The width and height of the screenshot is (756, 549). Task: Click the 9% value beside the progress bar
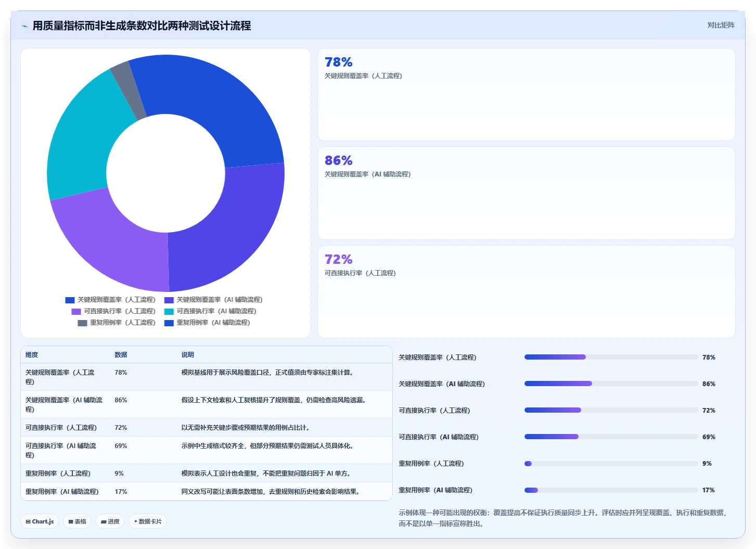click(x=707, y=463)
